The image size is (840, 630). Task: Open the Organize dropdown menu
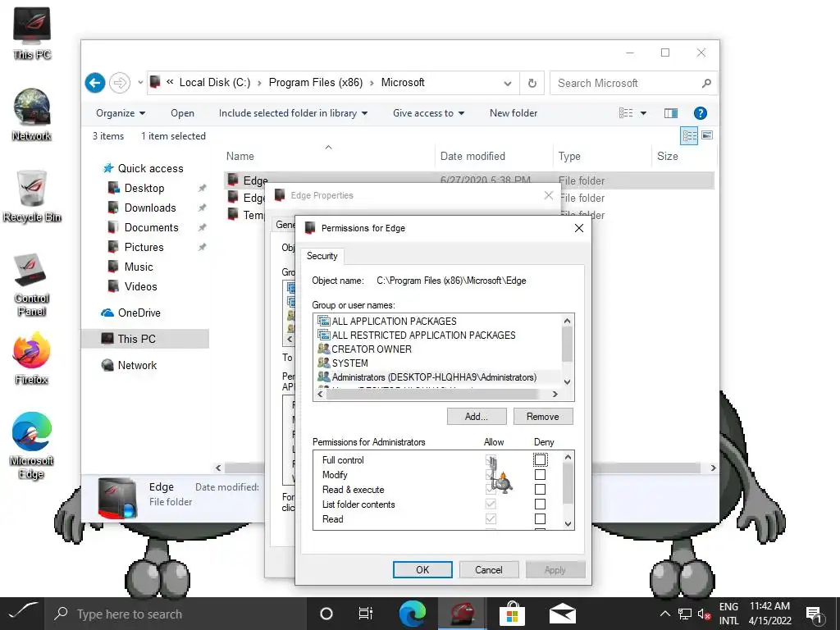click(121, 113)
